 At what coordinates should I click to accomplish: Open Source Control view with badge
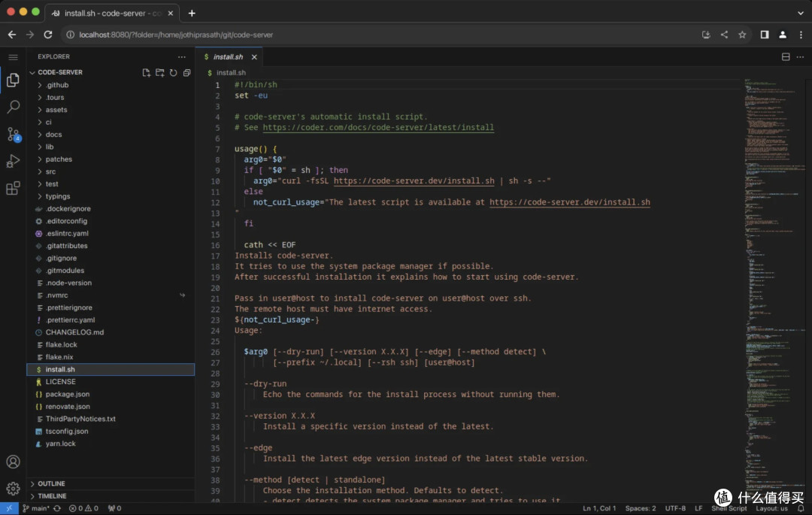14,134
